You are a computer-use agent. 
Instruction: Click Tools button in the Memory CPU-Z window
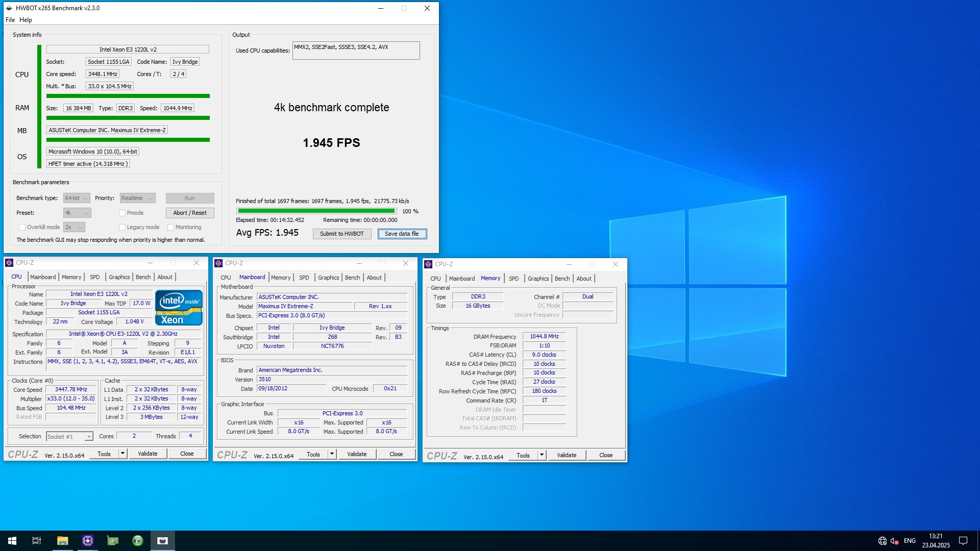(x=523, y=455)
